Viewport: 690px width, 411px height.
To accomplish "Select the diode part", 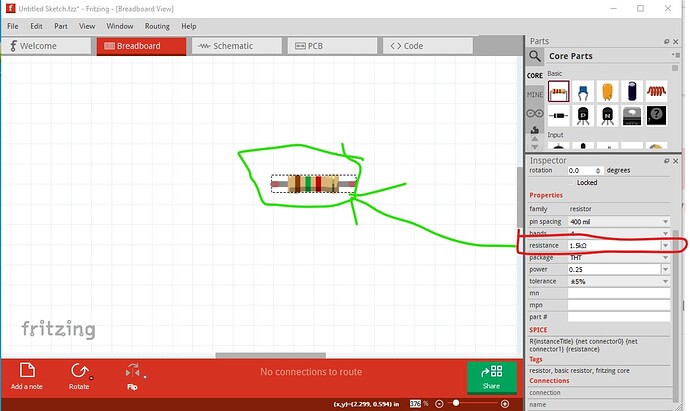I will [x=558, y=116].
